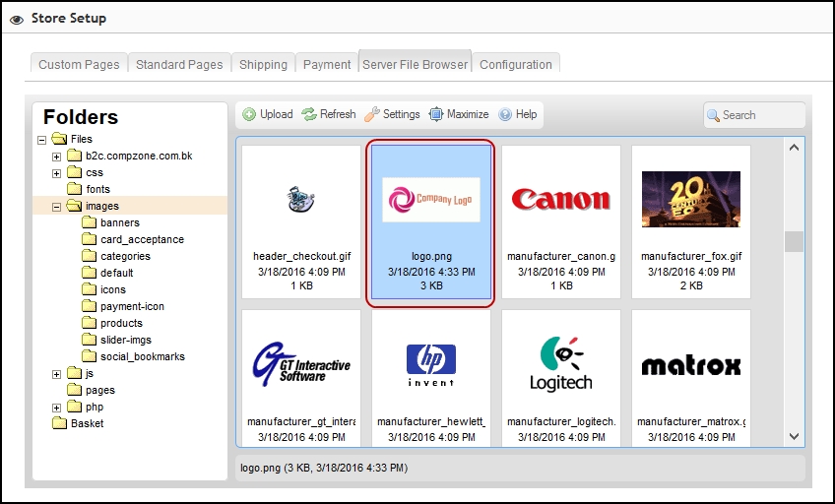Open the Help button
Viewport: 835px width, 504px height.
tap(518, 114)
